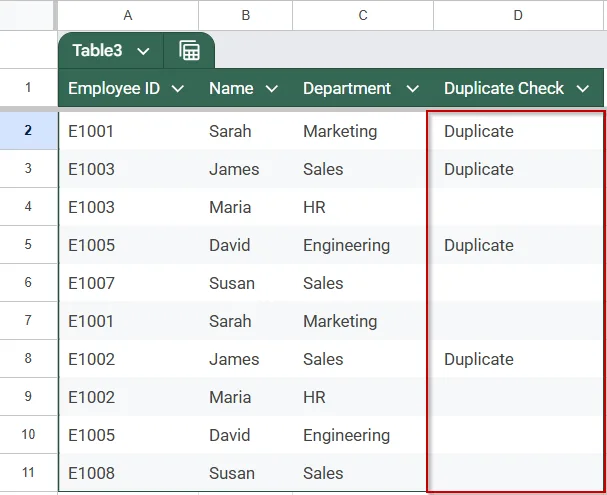Select Duplicate cell in row 5
The width and height of the screenshot is (607, 495).
point(519,245)
